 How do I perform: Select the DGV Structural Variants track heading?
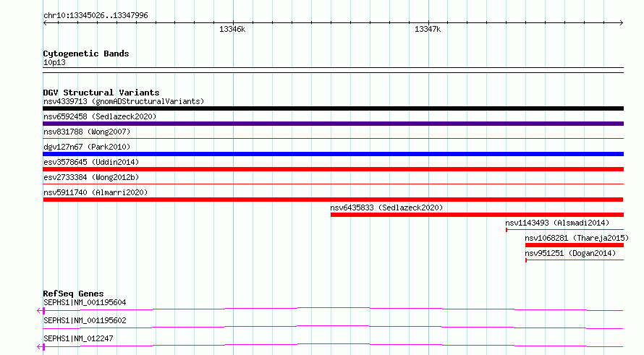tap(101, 93)
